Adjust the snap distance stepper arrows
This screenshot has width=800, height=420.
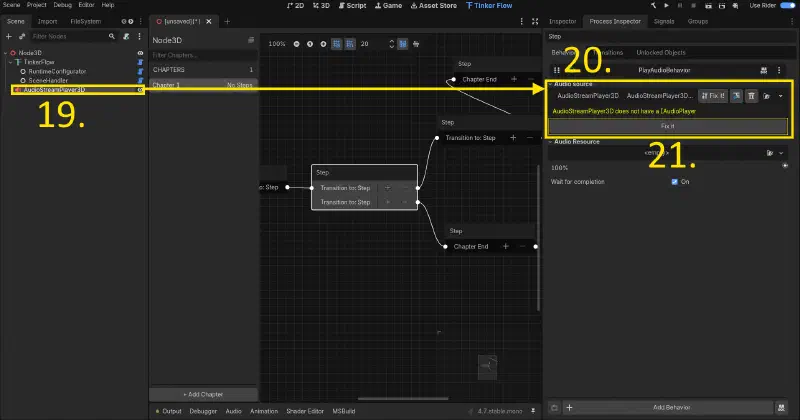coord(391,44)
